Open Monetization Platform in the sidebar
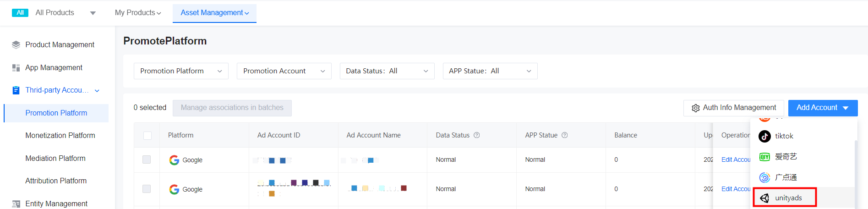Screen dimensions: 868x209 click(x=60, y=135)
